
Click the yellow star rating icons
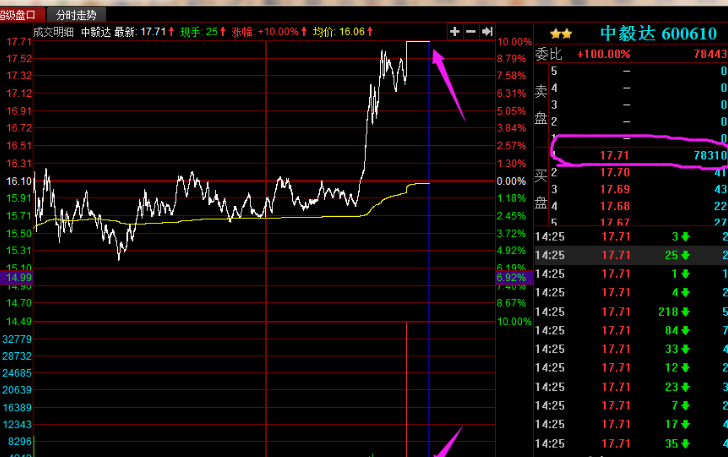[559, 33]
